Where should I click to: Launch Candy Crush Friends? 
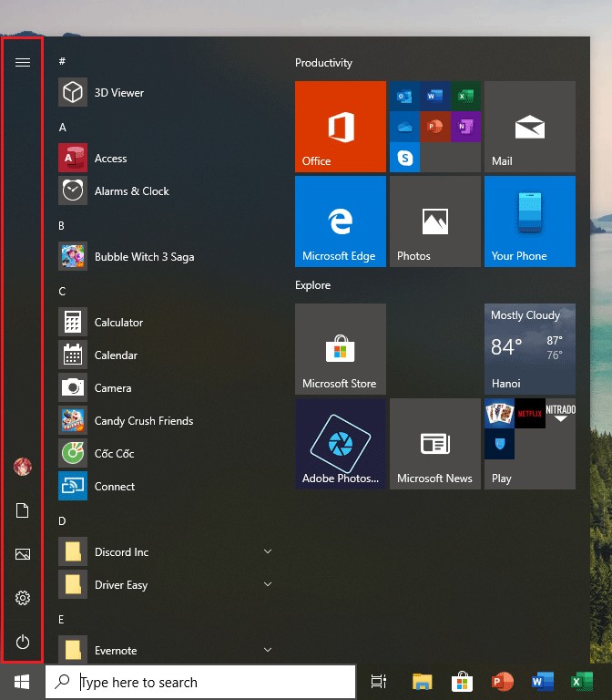pos(165,420)
